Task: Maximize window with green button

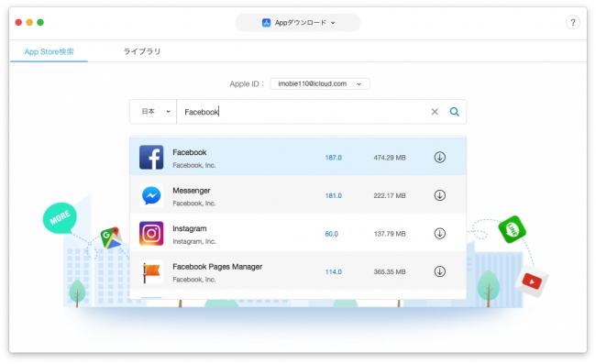Action: 40,22
